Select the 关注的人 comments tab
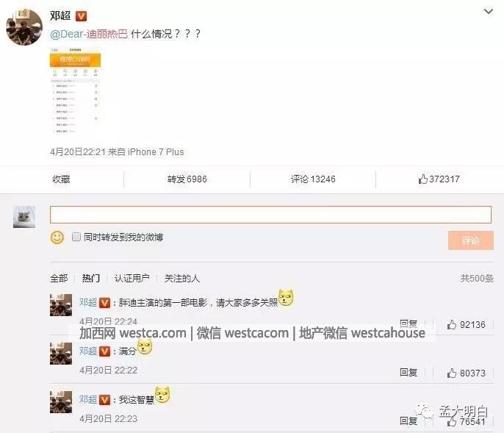The height and width of the screenshot is (433, 504). tap(182, 278)
